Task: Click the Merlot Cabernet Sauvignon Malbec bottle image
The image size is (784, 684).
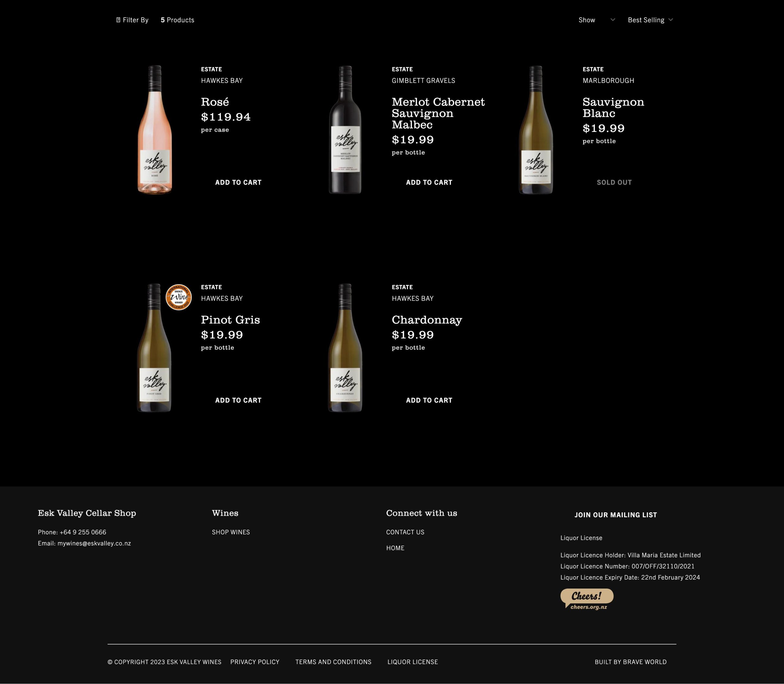Action: click(345, 130)
